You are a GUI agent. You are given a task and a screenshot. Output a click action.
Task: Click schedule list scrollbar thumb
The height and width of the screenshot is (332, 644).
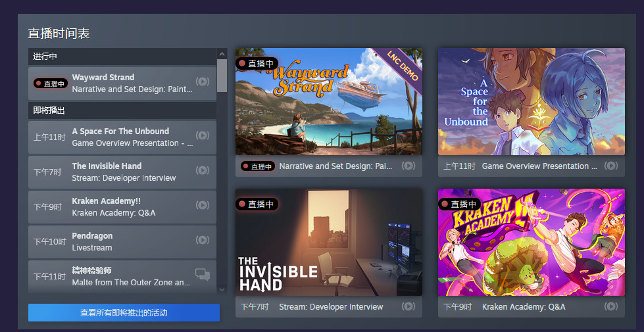(x=222, y=76)
